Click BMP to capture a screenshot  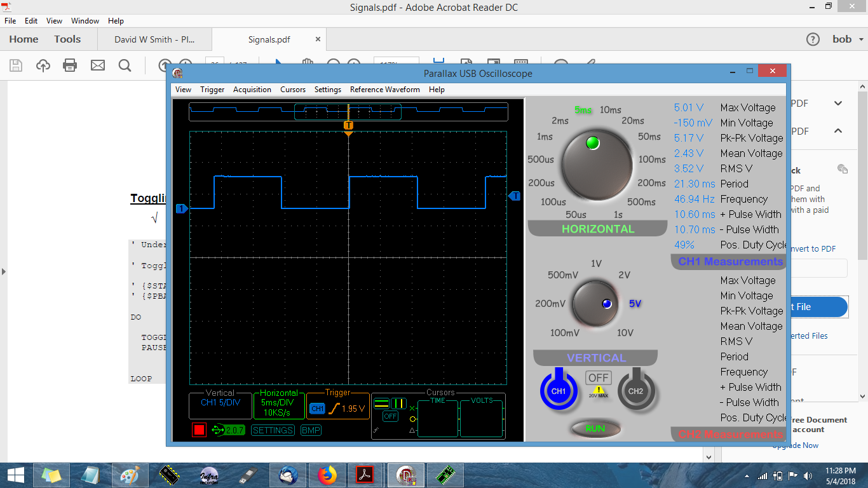311,430
